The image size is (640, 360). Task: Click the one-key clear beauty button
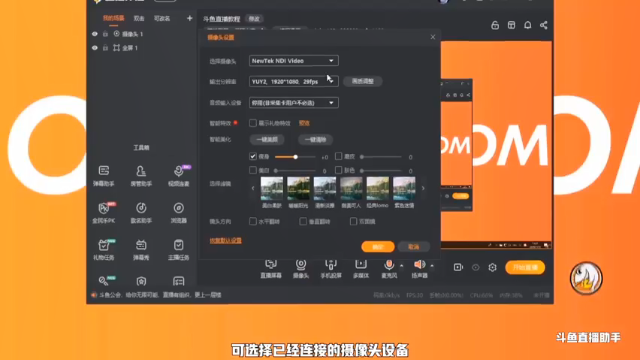click(x=316, y=140)
